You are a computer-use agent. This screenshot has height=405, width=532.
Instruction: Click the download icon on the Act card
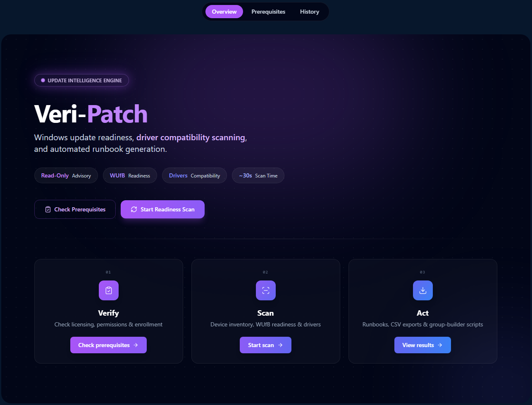tap(422, 290)
